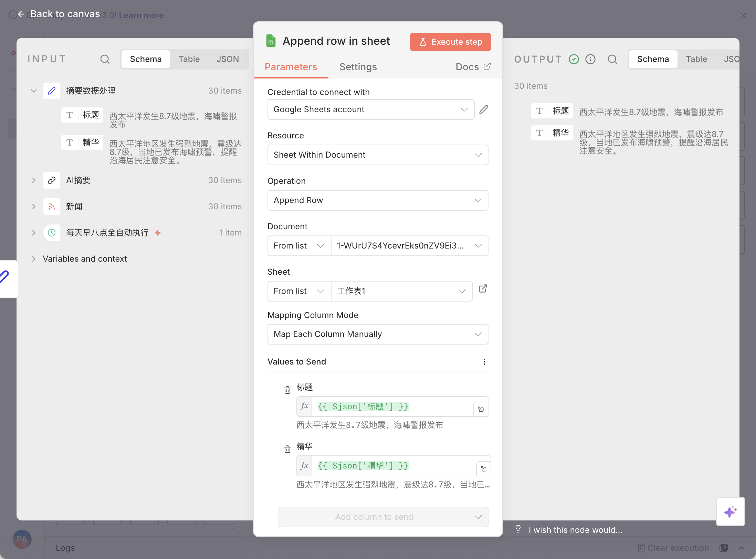This screenshot has height=559, width=756.
Task: Open the expression editor for the 精华 field
Action: click(x=483, y=469)
